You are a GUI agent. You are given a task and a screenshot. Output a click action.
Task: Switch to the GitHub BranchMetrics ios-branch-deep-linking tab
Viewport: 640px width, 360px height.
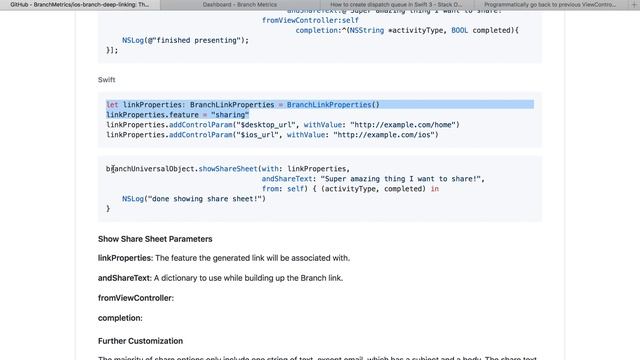80,5
